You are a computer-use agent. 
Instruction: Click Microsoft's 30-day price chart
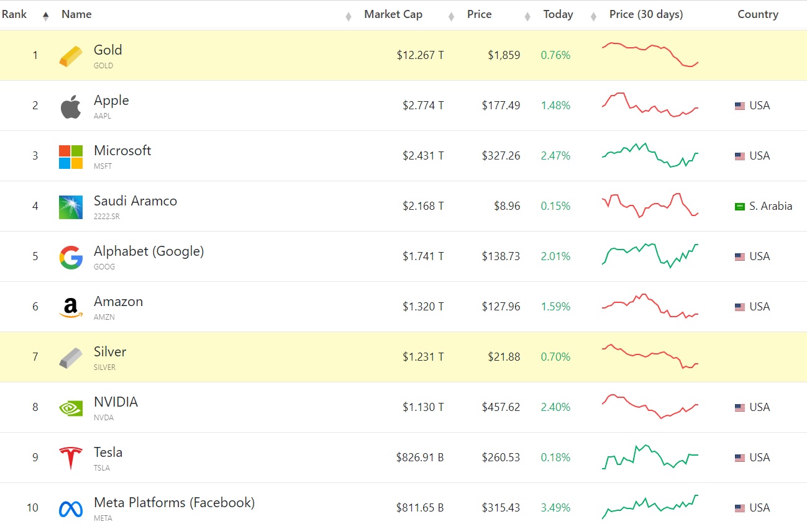[650, 155]
